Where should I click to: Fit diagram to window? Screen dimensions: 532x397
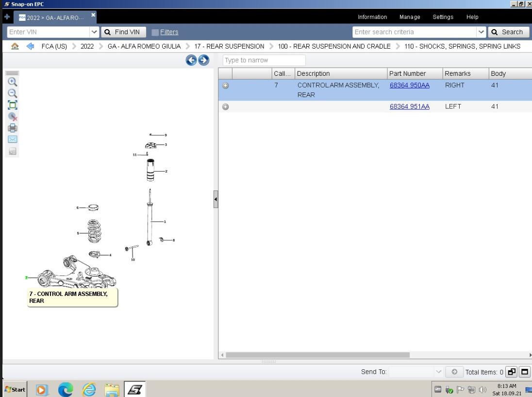point(12,105)
